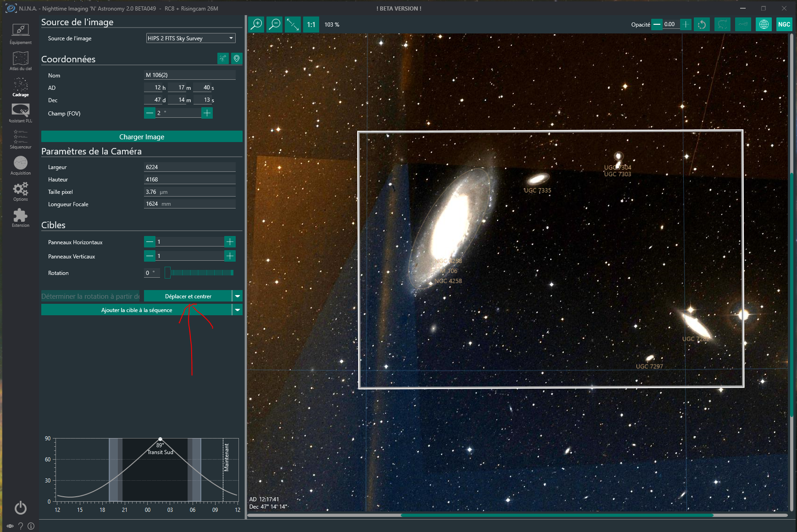Decrease the Opacité value
This screenshot has height=532, width=797.
(657, 24)
